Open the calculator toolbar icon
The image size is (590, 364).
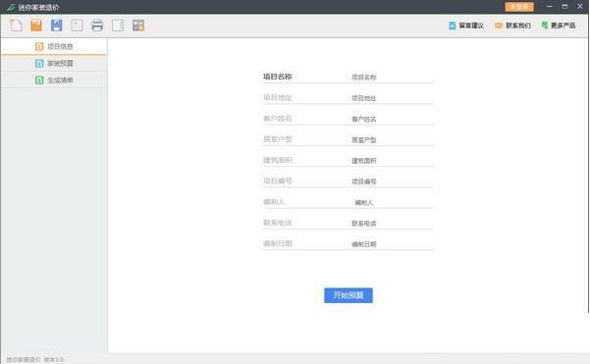(138, 26)
